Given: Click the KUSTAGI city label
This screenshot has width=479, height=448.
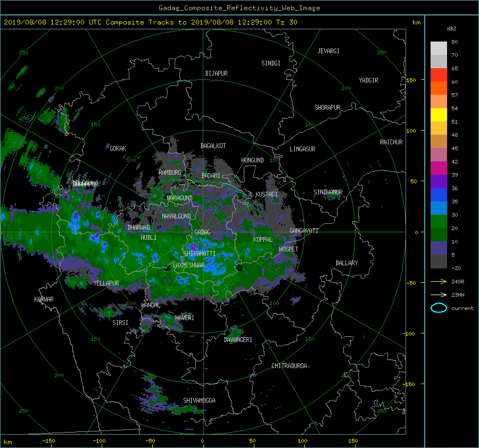Looking at the screenshot, I should tap(267, 194).
